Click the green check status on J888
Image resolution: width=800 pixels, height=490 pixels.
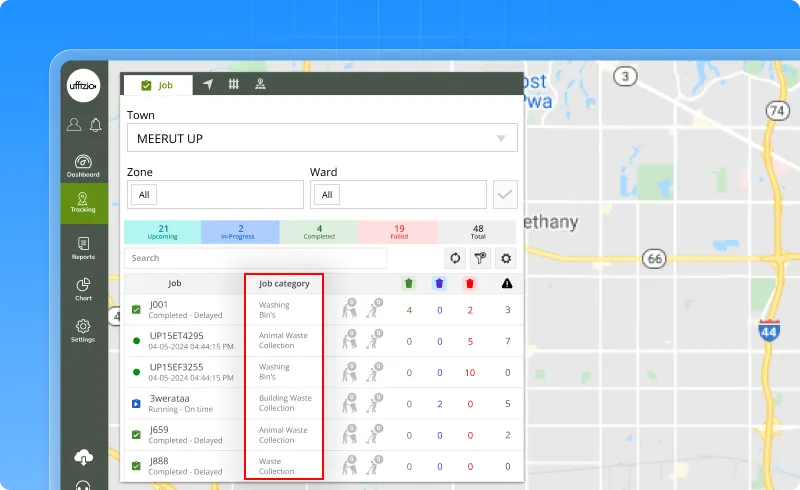[136, 466]
